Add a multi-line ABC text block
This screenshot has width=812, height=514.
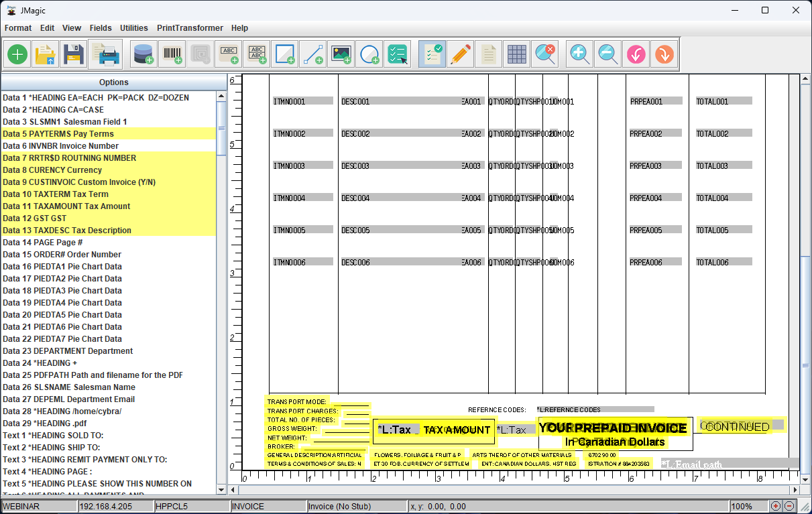coord(256,54)
